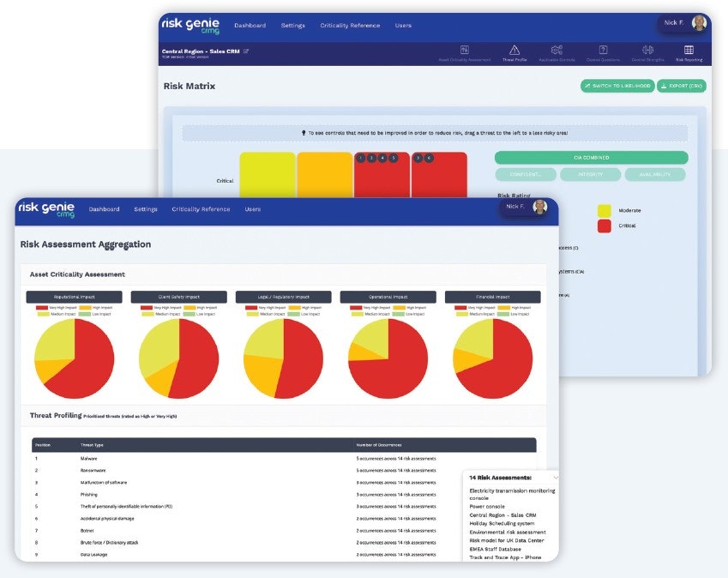
Task: Open Dashboard in the Aggregation window
Action: (104, 209)
